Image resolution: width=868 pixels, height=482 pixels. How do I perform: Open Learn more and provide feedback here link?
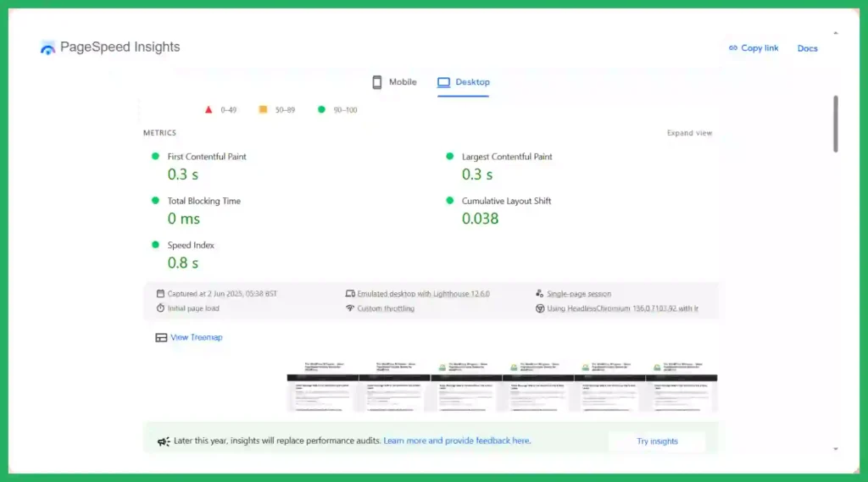click(457, 440)
